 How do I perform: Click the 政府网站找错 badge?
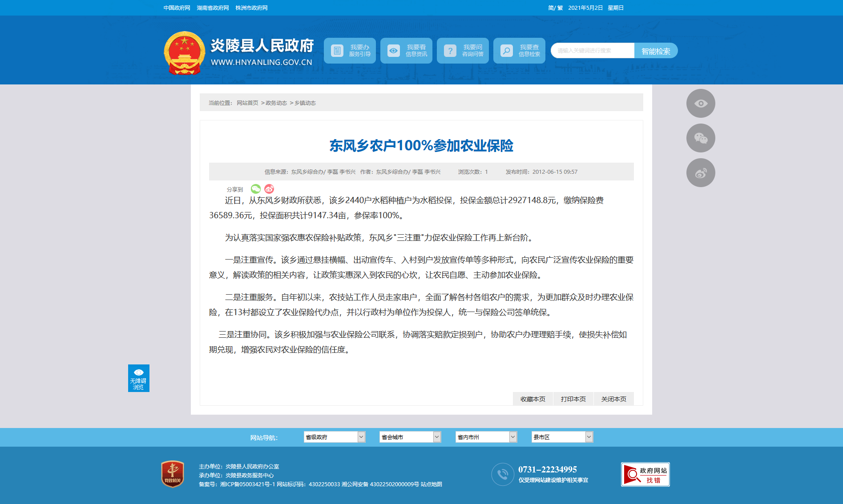645,475
